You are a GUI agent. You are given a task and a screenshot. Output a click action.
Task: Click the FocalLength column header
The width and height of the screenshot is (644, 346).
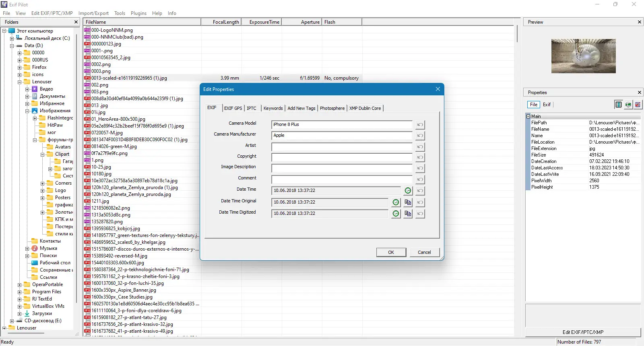221,22
